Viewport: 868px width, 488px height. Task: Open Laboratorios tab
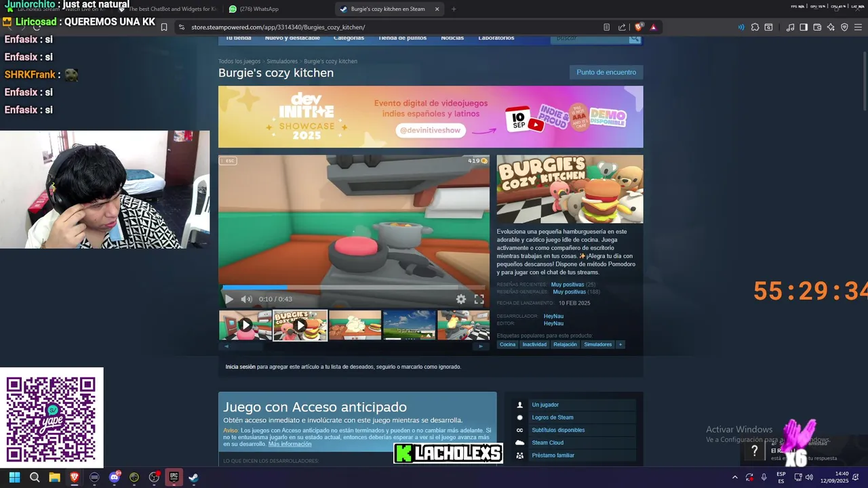tap(496, 38)
